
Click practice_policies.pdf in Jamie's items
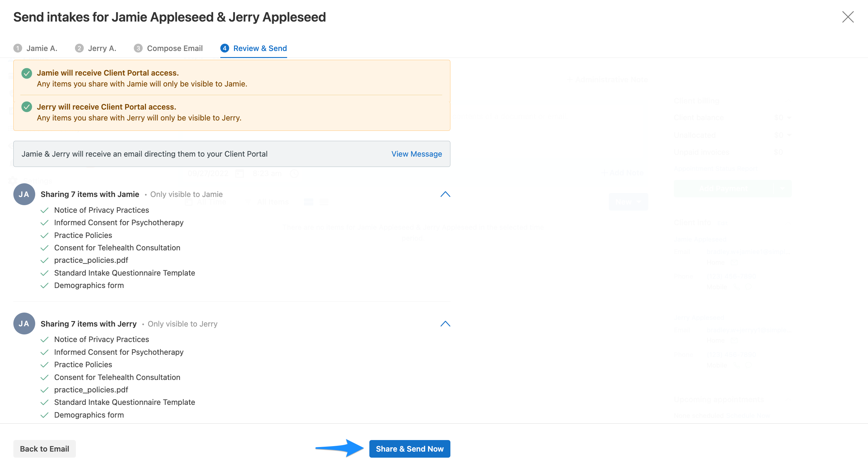tap(91, 260)
